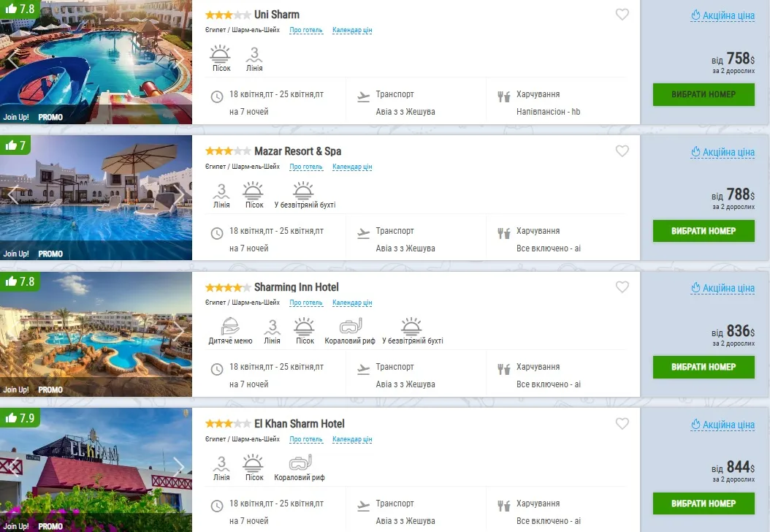Choose room for the 844$ El Khan offer
770x532 pixels.
pos(703,503)
